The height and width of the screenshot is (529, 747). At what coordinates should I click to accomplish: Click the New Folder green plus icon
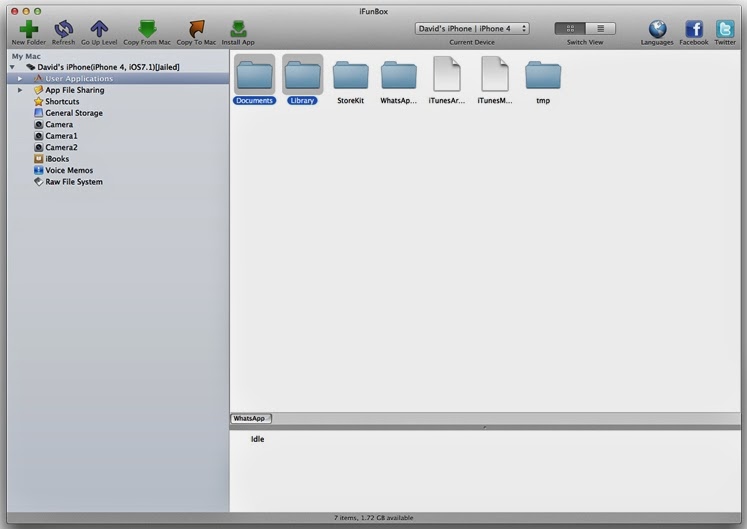pyautogui.click(x=29, y=29)
